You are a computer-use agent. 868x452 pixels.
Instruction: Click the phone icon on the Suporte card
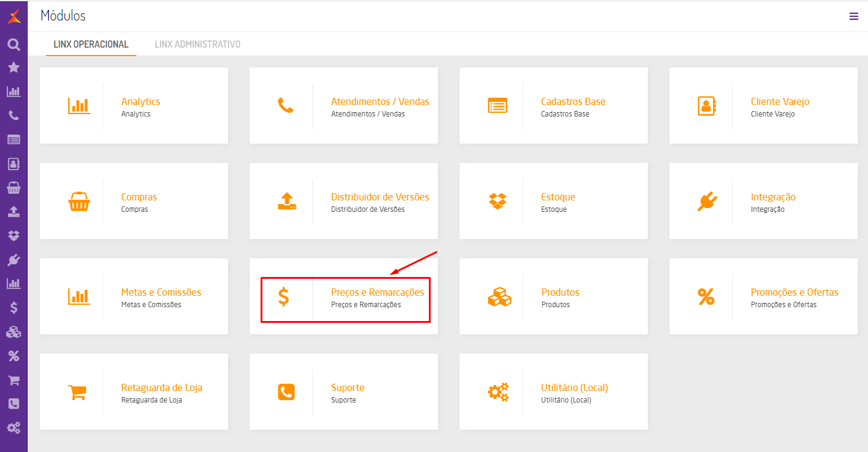[287, 392]
